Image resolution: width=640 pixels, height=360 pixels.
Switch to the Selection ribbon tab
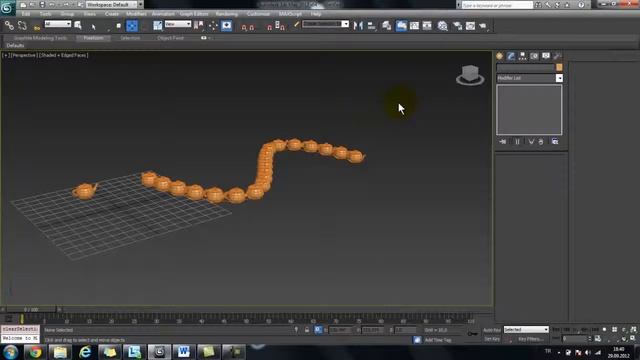130,38
